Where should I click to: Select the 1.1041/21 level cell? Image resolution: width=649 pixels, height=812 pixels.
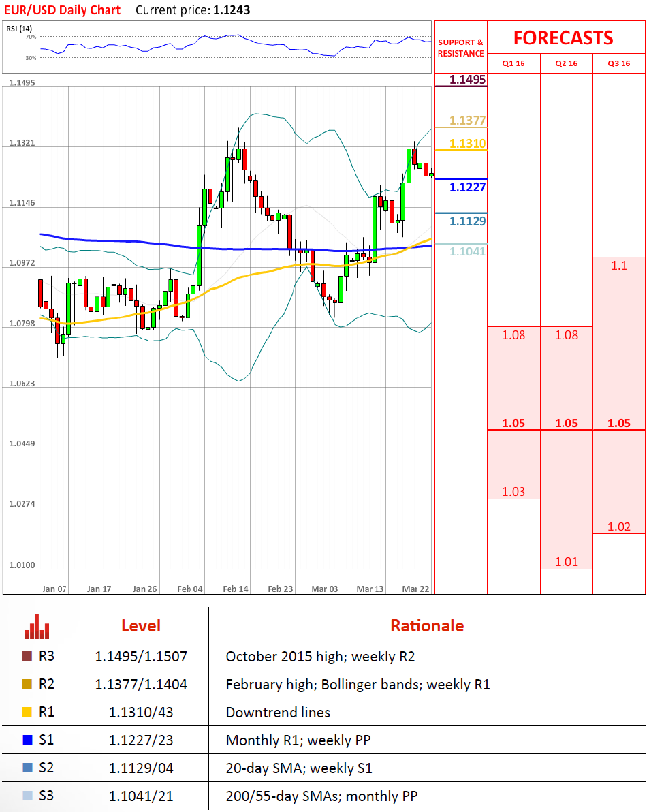click(141, 796)
